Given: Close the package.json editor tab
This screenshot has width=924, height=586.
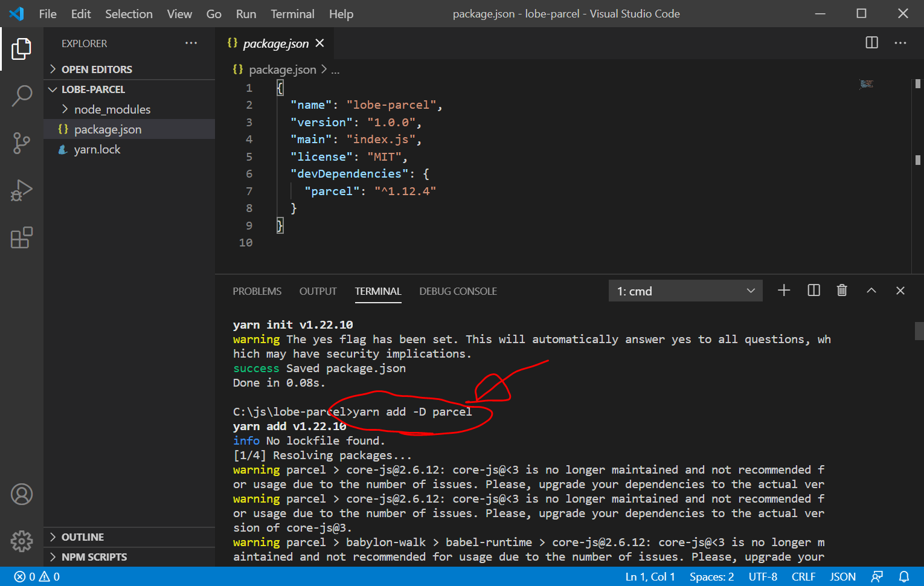Looking at the screenshot, I should tap(319, 43).
